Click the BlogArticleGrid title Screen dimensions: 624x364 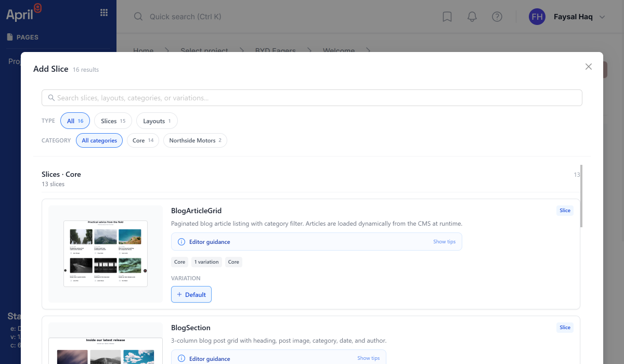[197, 211]
